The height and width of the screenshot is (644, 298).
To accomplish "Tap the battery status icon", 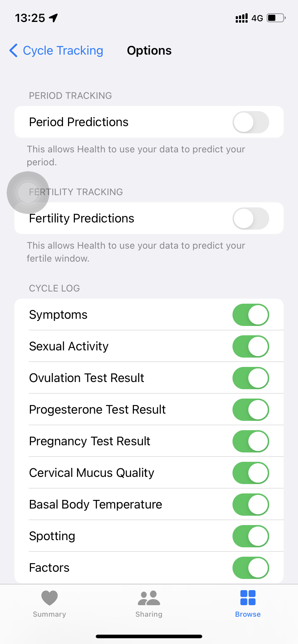I will pos(276,18).
